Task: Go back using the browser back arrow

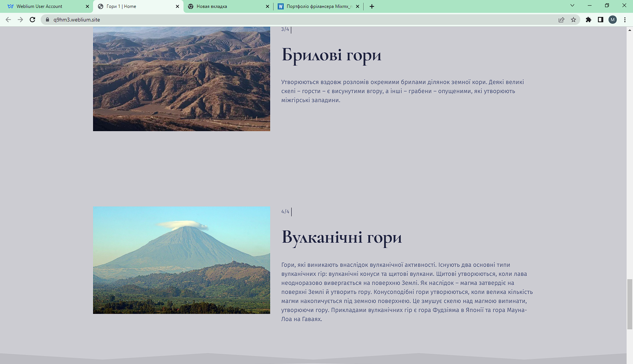Action: click(8, 20)
